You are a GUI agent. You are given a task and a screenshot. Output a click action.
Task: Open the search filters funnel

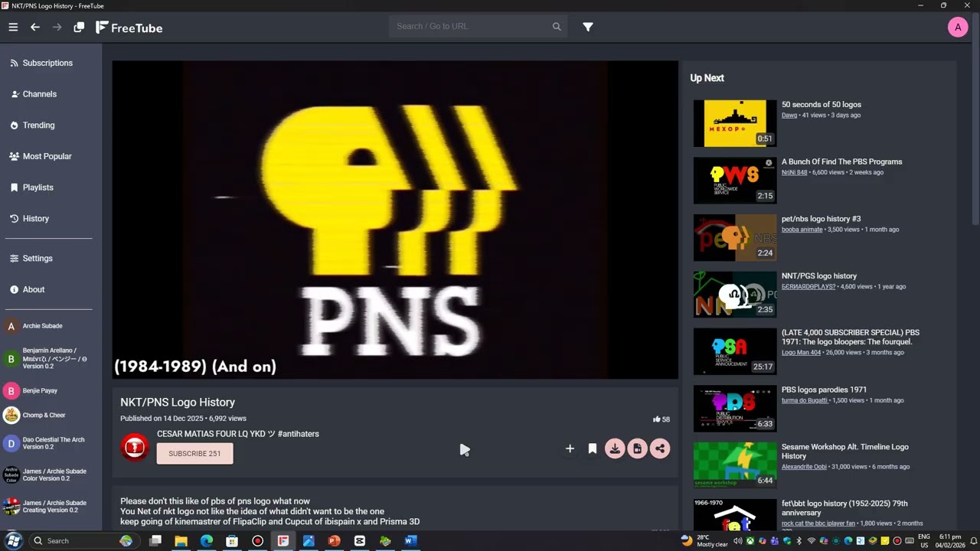tap(588, 27)
